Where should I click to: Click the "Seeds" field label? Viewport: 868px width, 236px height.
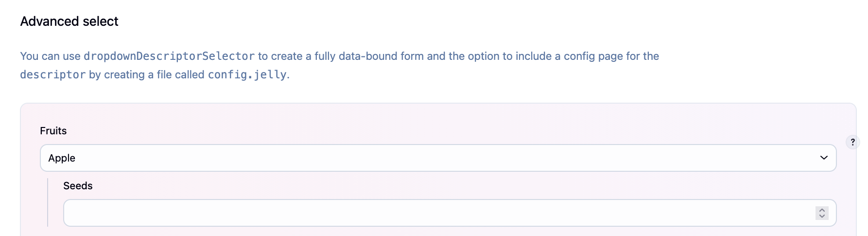click(78, 186)
